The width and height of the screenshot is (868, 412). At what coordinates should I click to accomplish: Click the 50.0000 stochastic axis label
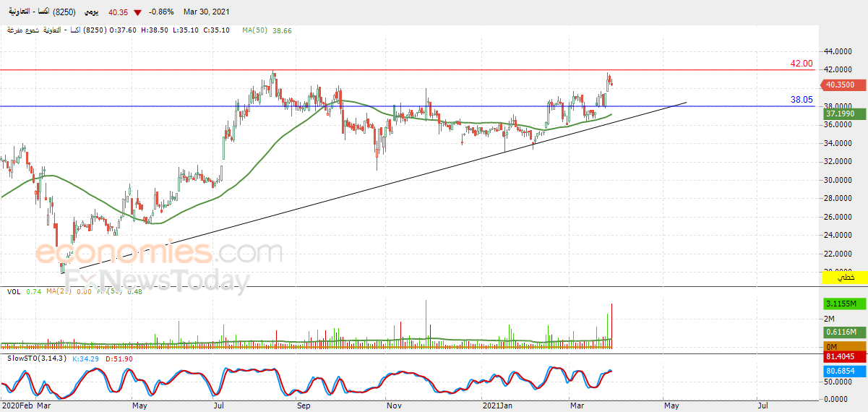[x=839, y=382]
